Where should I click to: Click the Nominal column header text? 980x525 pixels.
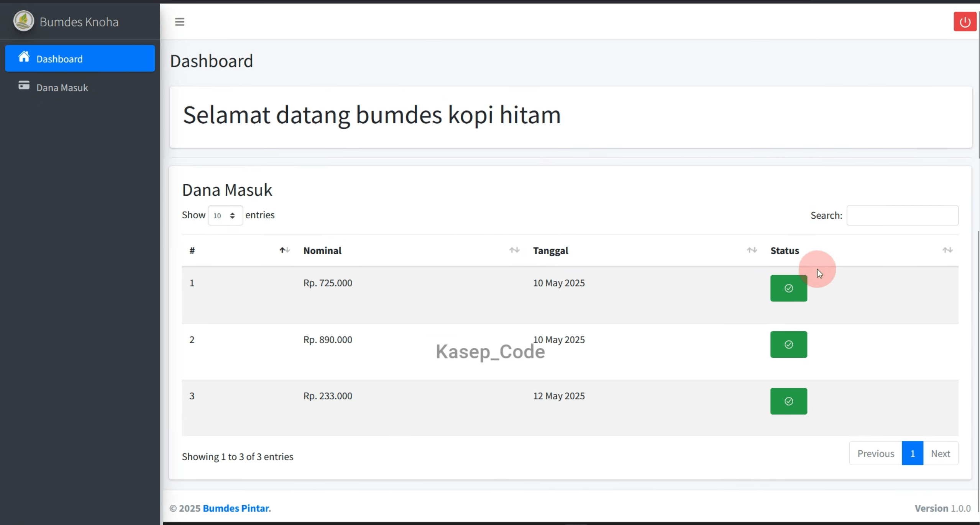point(322,250)
